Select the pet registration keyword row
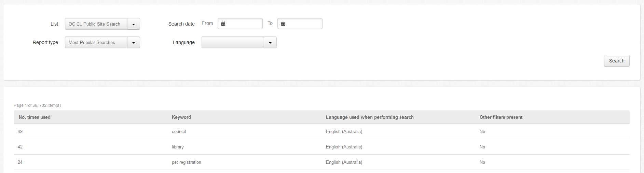The width and height of the screenshot is (644, 173). pos(187,162)
